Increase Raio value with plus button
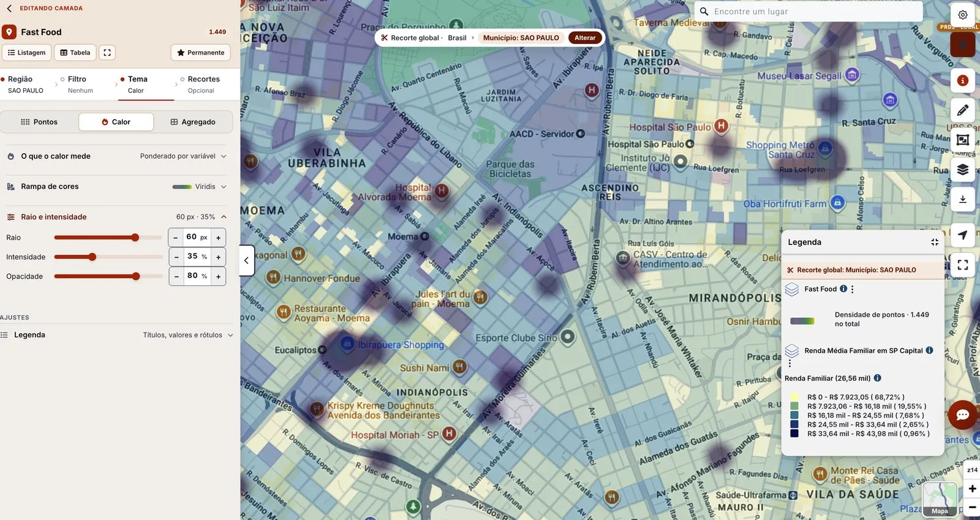Viewport: 980px width, 520px height. click(x=218, y=238)
